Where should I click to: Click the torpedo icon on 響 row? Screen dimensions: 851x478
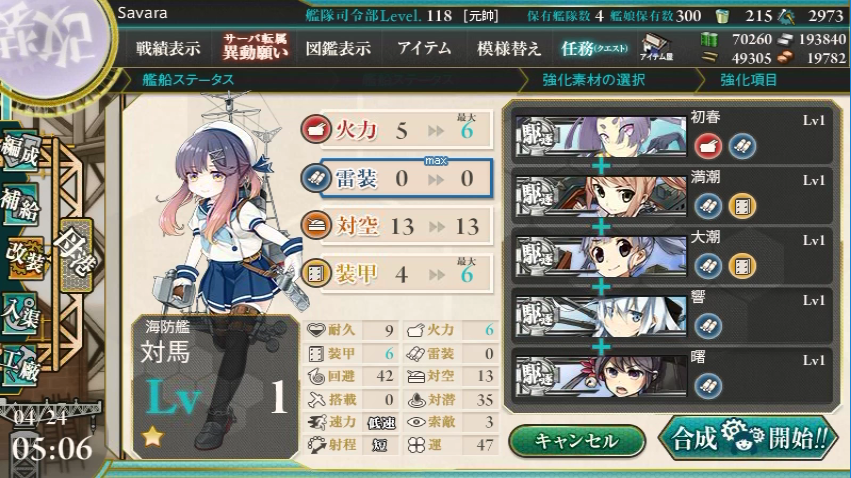tap(708, 326)
